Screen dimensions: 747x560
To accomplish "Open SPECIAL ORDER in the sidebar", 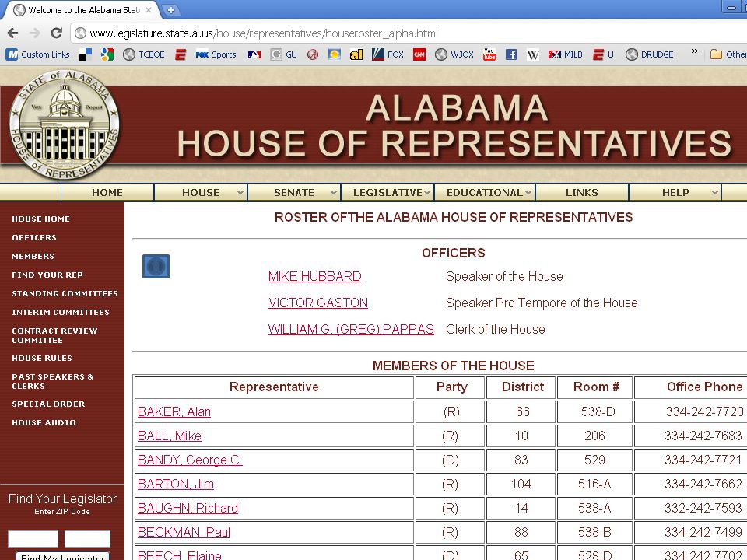I will coord(48,404).
